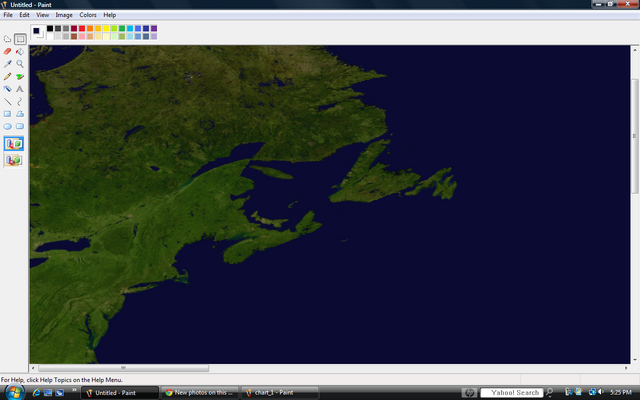Image resolution: width=640 pixels, height=400 pixels.
Task: Click the HP logo taskbar button
Action: (x=469, y=393)
